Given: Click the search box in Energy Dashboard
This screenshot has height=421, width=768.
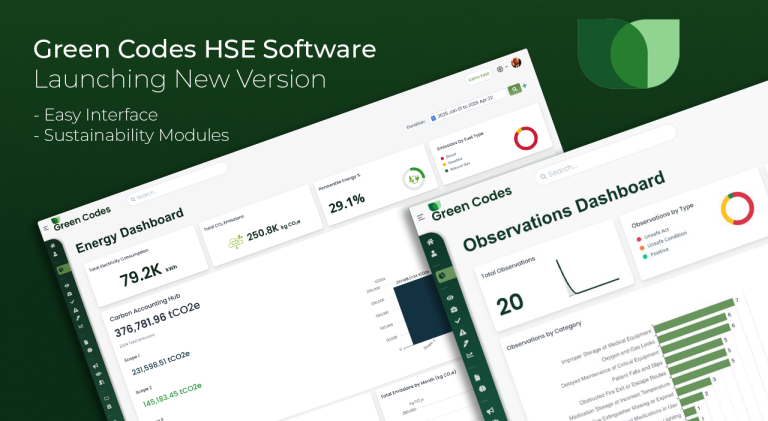Looking at the screenshot, I should tap(177, 184).
